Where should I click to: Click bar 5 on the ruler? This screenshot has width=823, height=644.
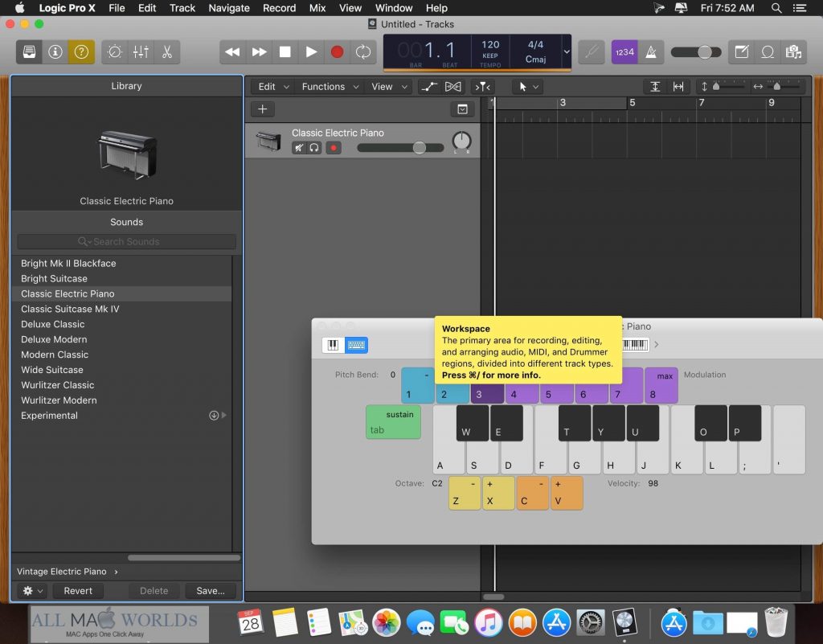click(x=633, y=103)
